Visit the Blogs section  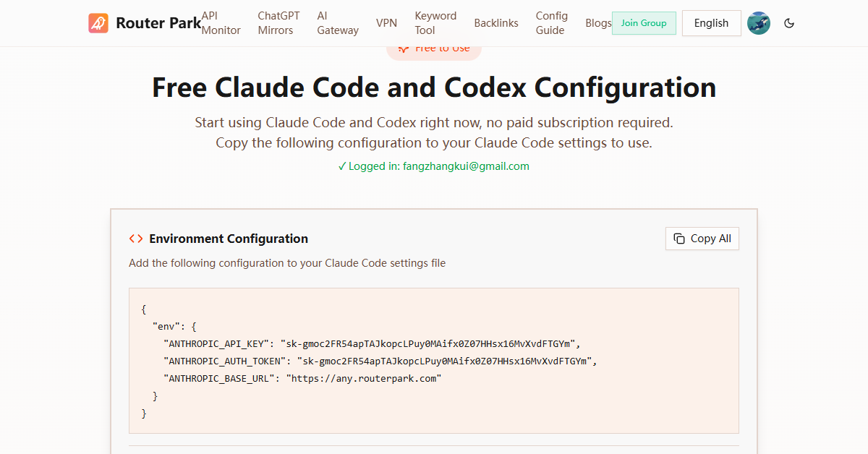pyautogui.click(x=598, y=23)
